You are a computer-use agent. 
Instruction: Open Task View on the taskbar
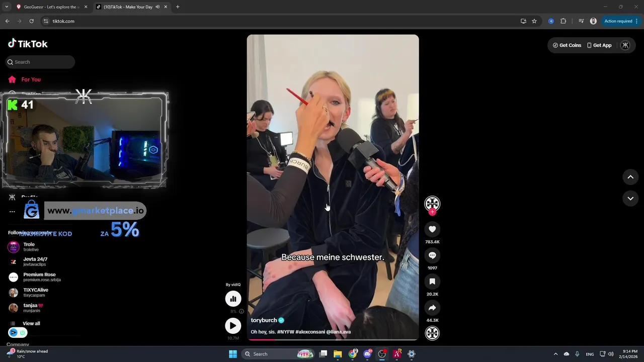[324, 354]
